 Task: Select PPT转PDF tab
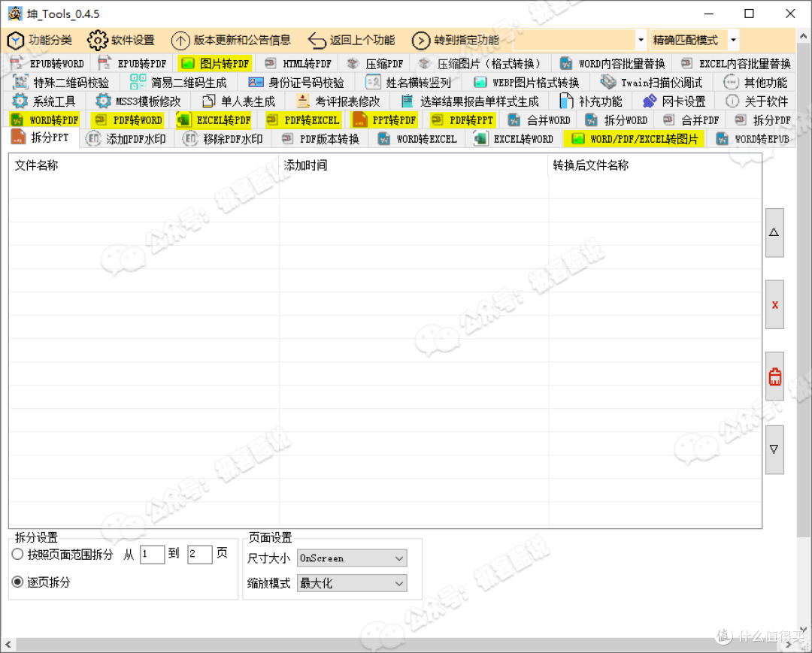pyautogui.click(x=385, y=120)
